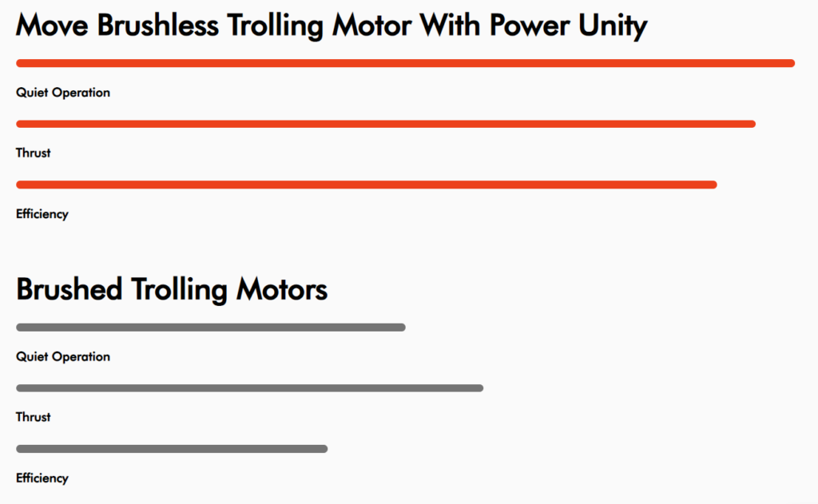Click the word Move in the top heading

[x=52, y=25]
